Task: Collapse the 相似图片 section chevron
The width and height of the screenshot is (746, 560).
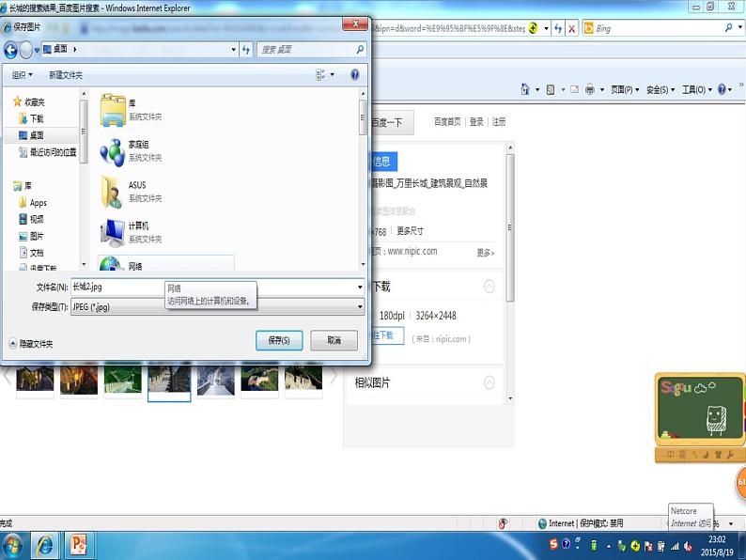Action: (490, 382)
